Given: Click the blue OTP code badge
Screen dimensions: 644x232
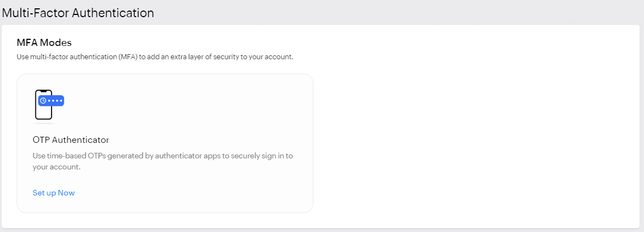Looking at the screenshot, I should pyautogui.click(x=51, y=100).
